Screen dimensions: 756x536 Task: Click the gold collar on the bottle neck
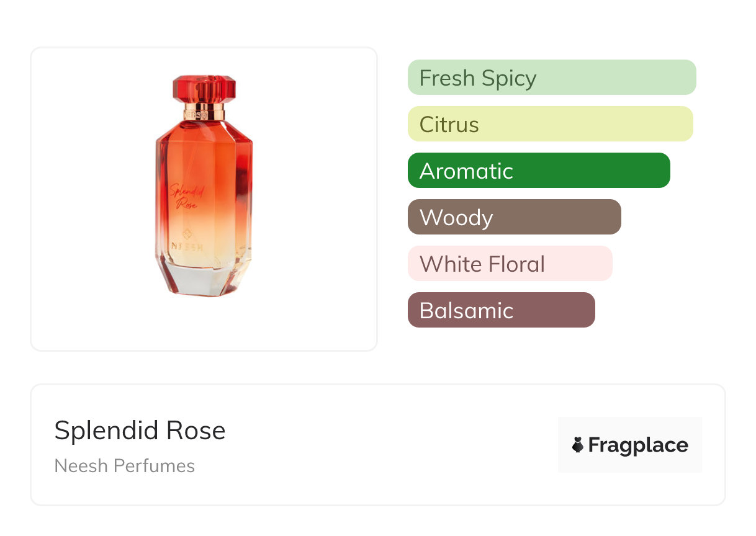click(x=204, y=113)
